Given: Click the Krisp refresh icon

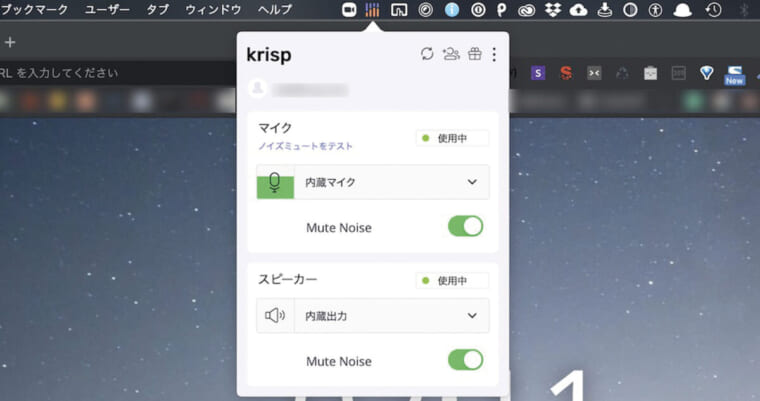Looking at the screenshot, I should [x=427, y=54].
